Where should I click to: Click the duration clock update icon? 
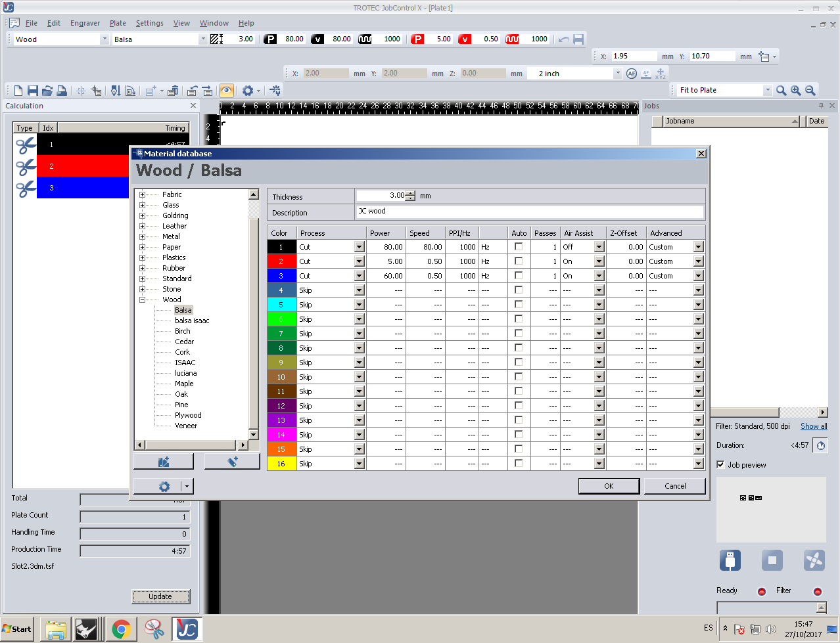click(x=820, y=445)
